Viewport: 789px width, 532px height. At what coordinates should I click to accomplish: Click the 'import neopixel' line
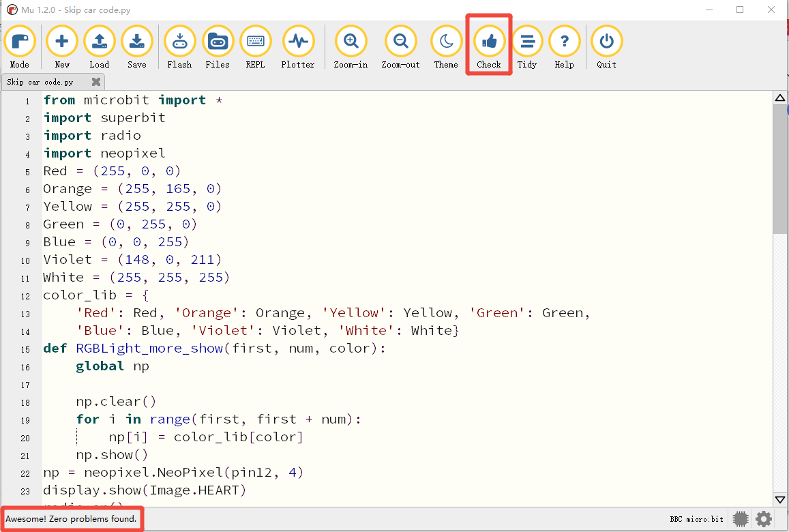coord(104,153)
